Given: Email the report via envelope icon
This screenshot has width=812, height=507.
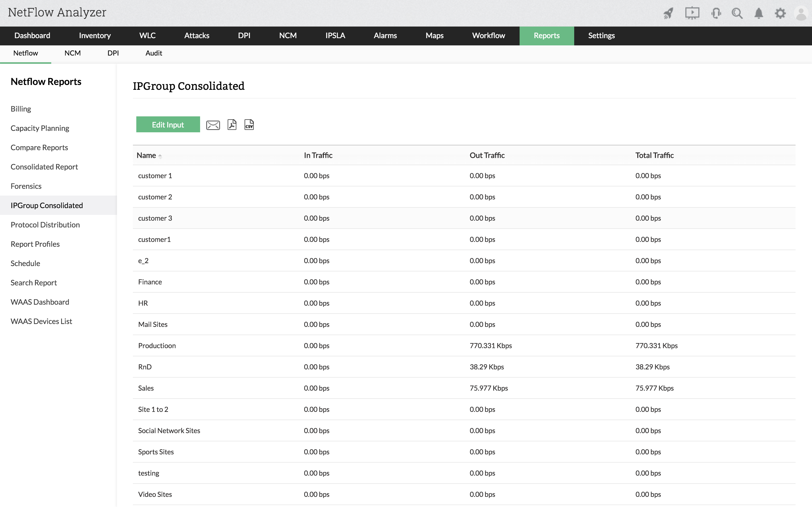Looking at the screenshot, I should pos(213,125).
